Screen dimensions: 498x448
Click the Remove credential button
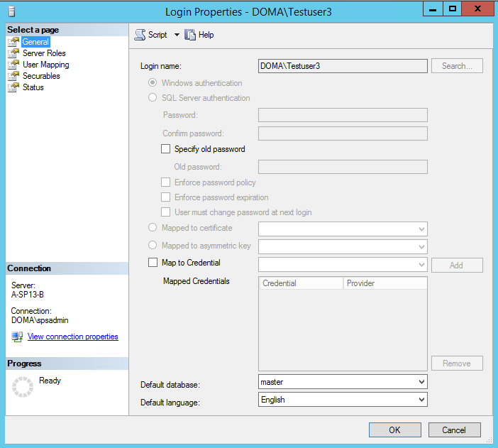[457, 363]
